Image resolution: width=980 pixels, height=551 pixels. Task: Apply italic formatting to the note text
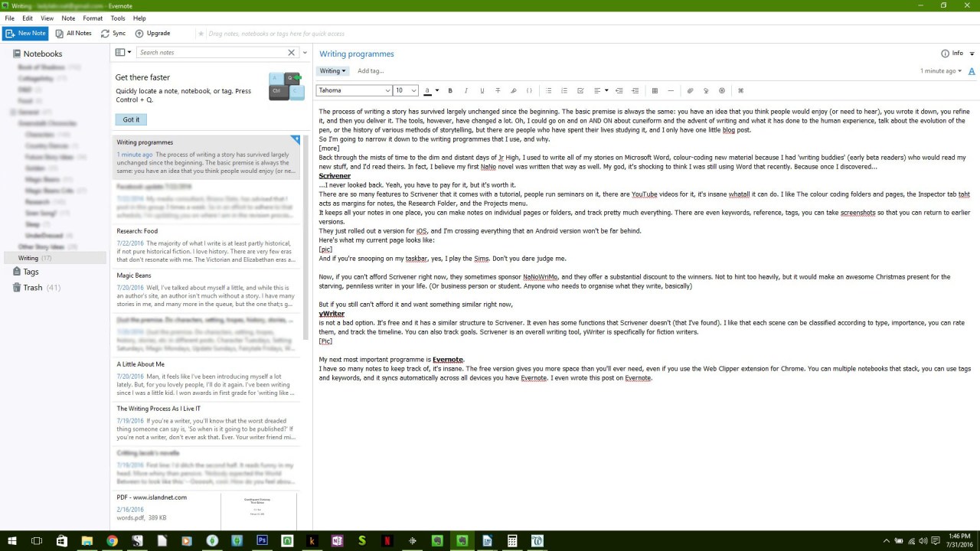[466, 90]
